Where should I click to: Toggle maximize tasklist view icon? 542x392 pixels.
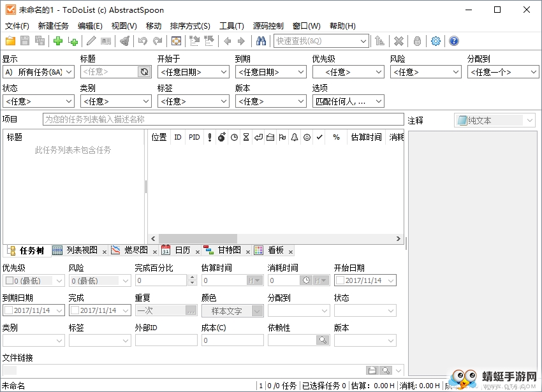176,41
